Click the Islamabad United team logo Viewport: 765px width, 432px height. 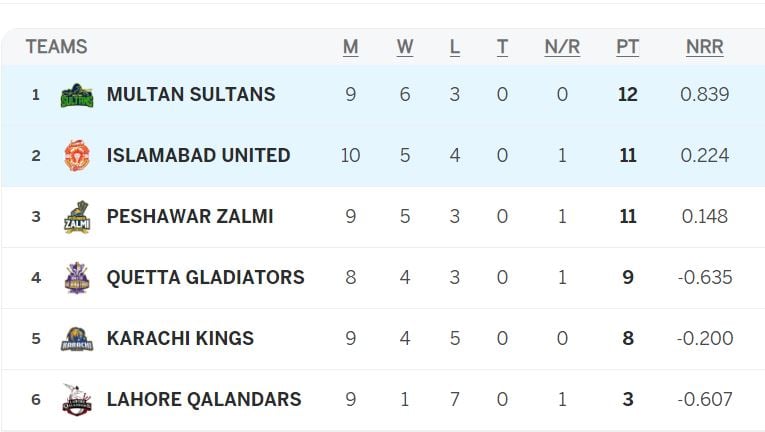point(77,156)
